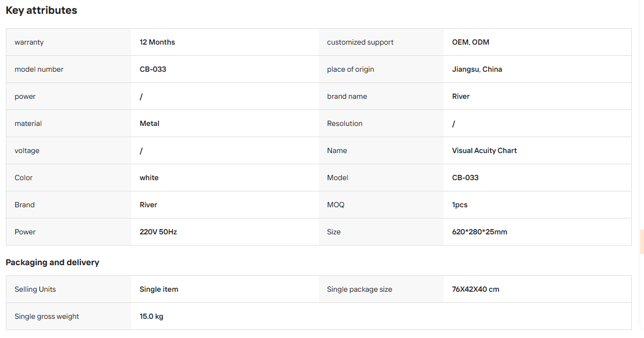Select the Single item selling units value
This screenshot has height=338, width=644.
point(159,289)
